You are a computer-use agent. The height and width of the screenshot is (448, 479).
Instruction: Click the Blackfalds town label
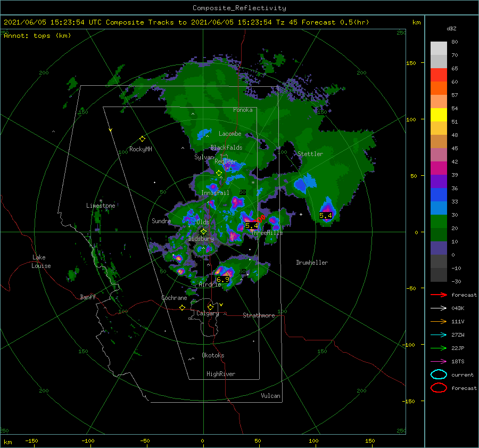226,148
